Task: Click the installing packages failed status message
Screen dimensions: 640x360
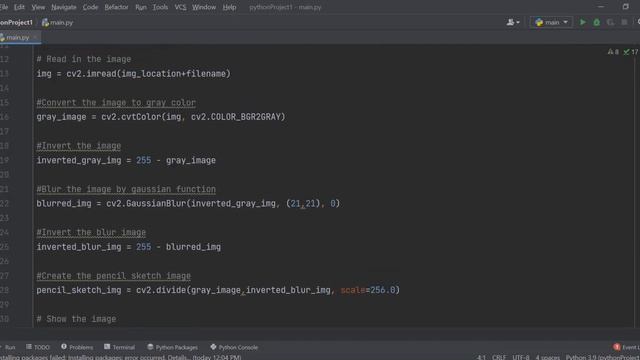Action: click(x=121, y=357)
